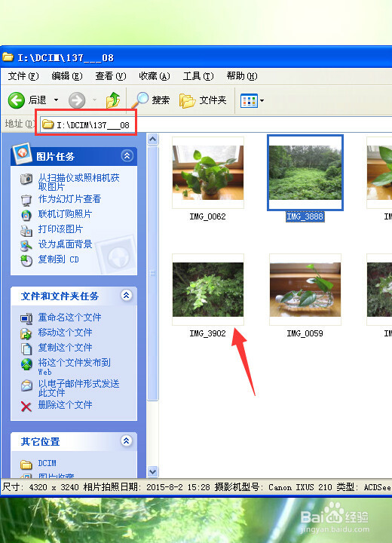Click the rename file icon
This screenshot has width=392, height=543.
pyautogui.click(x=26, y=318)
